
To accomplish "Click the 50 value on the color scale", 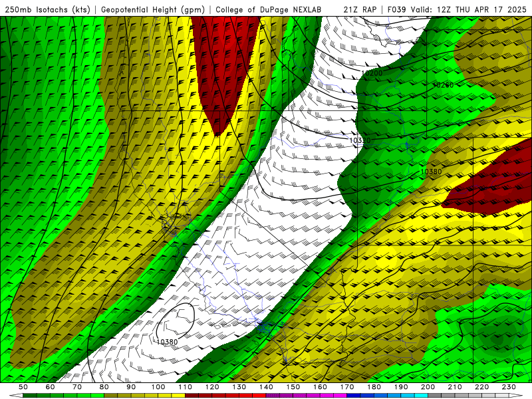I will [x=23, y=387].
